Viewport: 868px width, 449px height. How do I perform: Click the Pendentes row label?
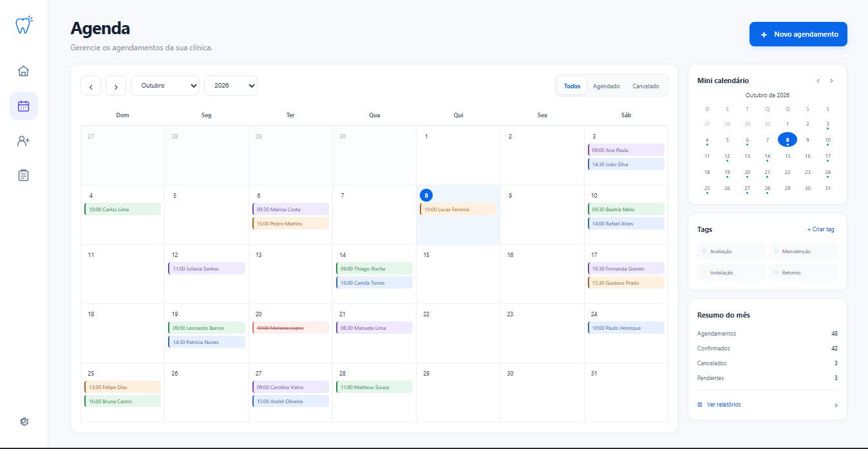tap(711, 378)
